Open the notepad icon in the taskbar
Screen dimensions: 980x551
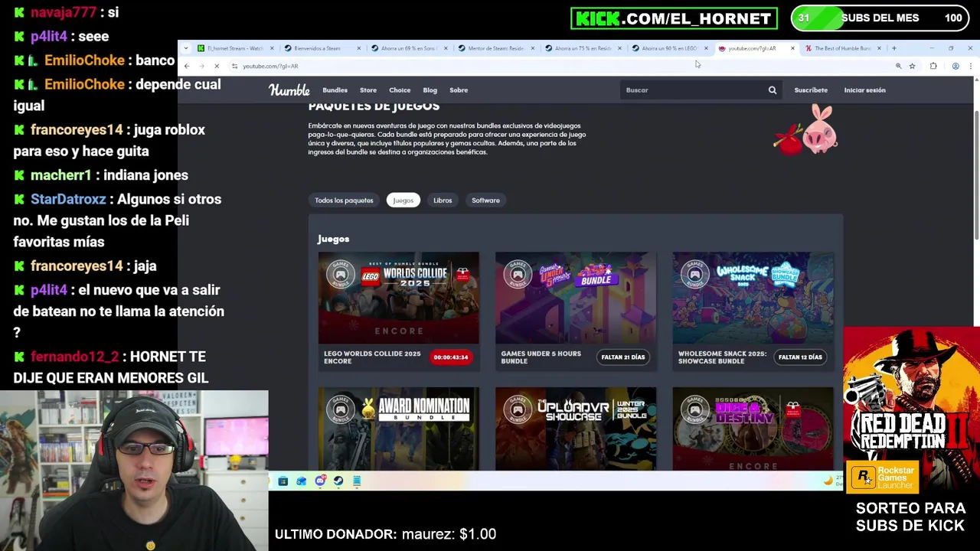pos(357,481)
